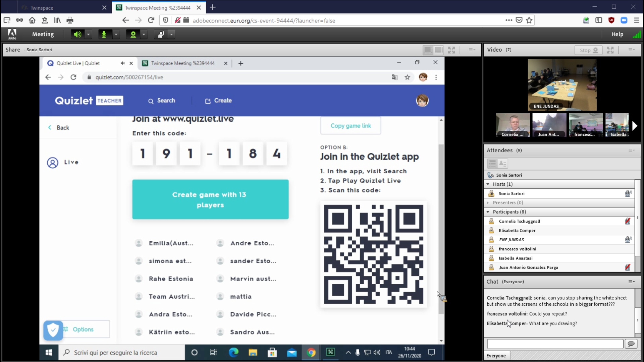Viewport: 644px width, 362px height.
Task: Open microphone options dropdown arrow
Action: pos(116,34)
